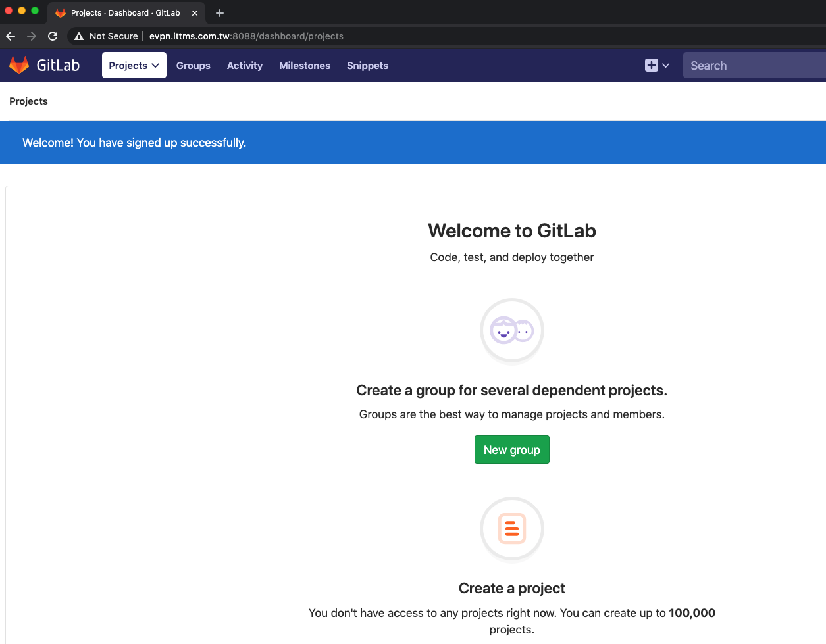Click the 100,000 bold number
826x644 pixels.
pyautogui.click(x=692, y=613)
